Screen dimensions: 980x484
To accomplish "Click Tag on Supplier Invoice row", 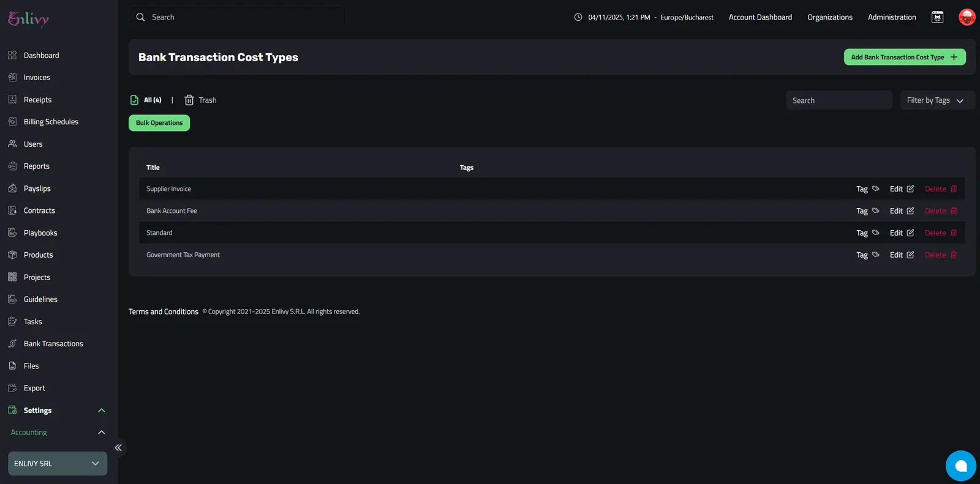I will 867,189.
